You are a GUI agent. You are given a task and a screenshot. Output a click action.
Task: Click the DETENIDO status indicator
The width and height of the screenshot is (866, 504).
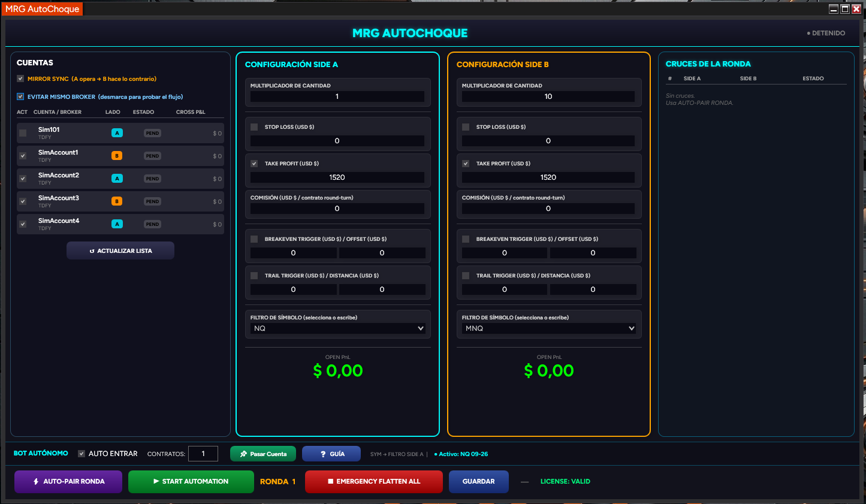click(x=826, y=33)
